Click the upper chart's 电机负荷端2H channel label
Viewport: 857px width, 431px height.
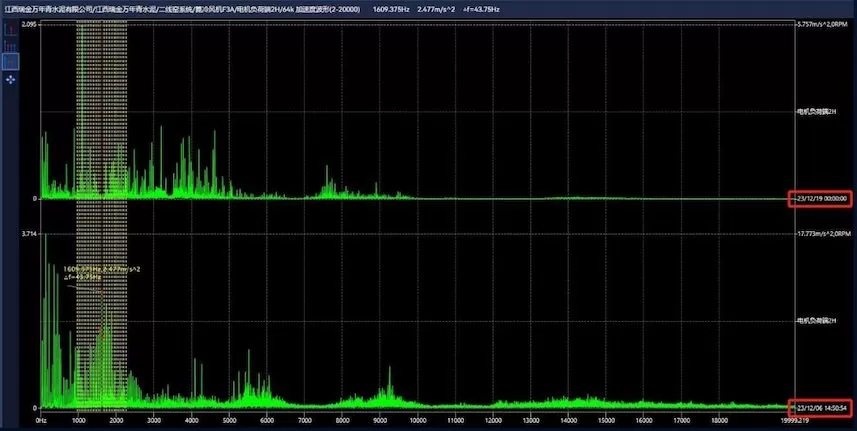pyautogui.click(x=815, y=111)
